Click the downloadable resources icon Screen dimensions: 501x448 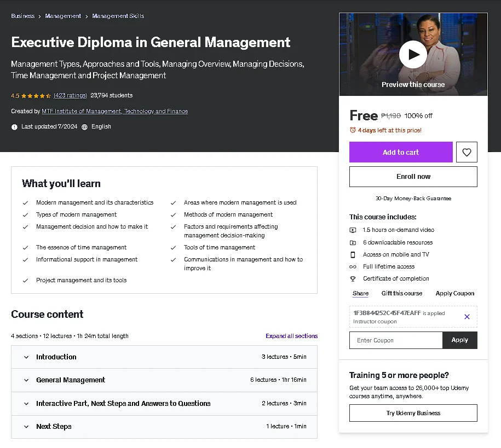click(353, 243)
